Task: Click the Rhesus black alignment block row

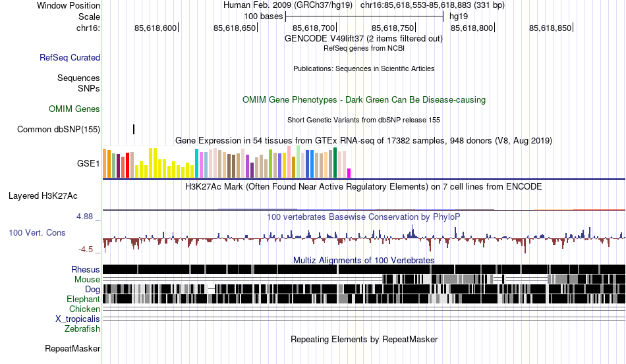Action: point(364,269)
